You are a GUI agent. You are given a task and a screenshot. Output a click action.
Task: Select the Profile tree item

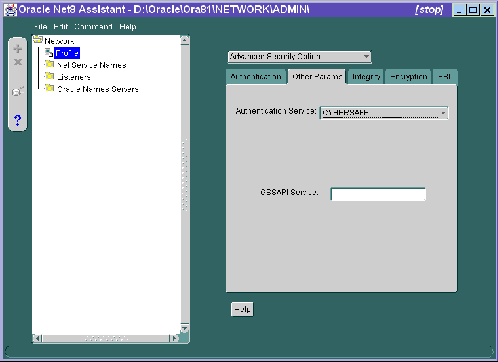click(67, 53)
